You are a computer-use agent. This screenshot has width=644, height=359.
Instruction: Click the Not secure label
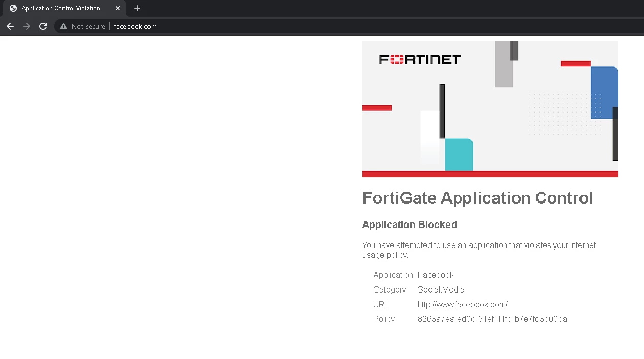point(88,26)
